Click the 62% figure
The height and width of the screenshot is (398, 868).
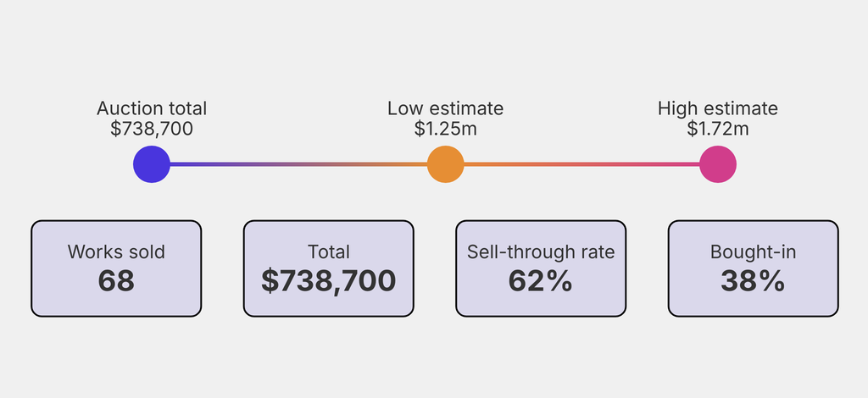pyautogui.click(x=541, y=280)
